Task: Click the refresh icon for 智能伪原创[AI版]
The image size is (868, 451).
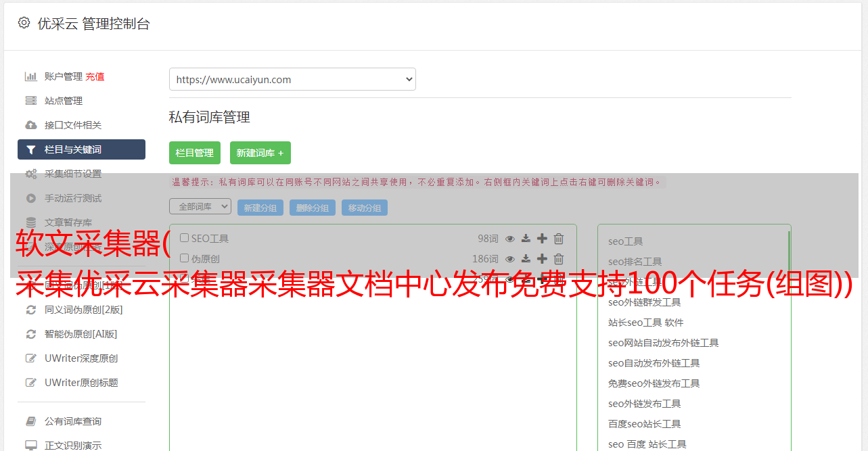Action: point(31,334)
